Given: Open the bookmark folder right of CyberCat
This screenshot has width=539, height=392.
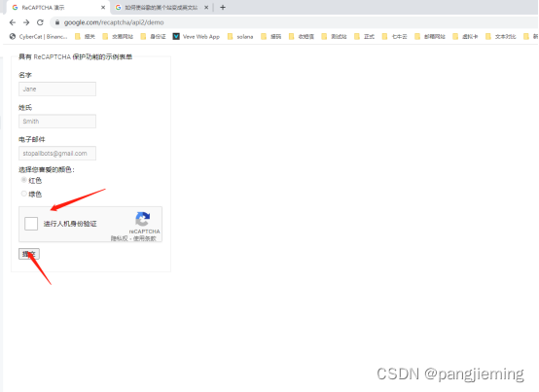Looking at the screenshot, I should coord(85,36).
